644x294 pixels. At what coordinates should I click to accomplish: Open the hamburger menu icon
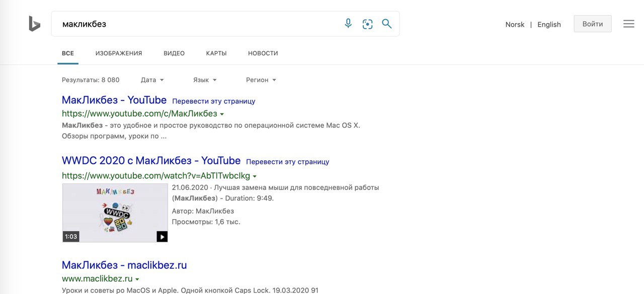point(629,24)
